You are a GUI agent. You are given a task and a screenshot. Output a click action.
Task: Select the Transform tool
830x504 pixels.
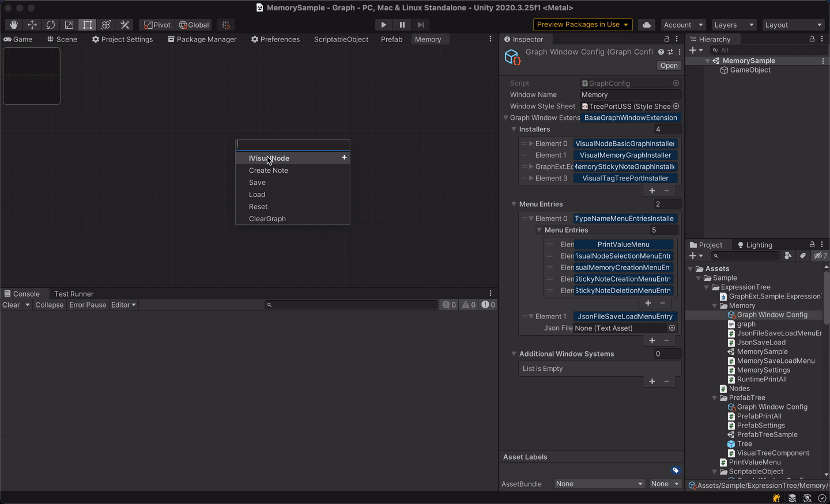coord(106,25)
